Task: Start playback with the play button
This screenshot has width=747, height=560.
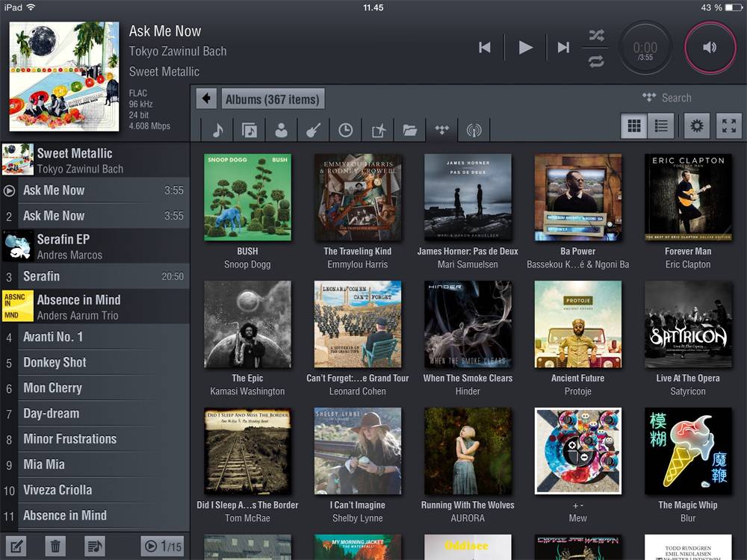Action: (525, 47)
